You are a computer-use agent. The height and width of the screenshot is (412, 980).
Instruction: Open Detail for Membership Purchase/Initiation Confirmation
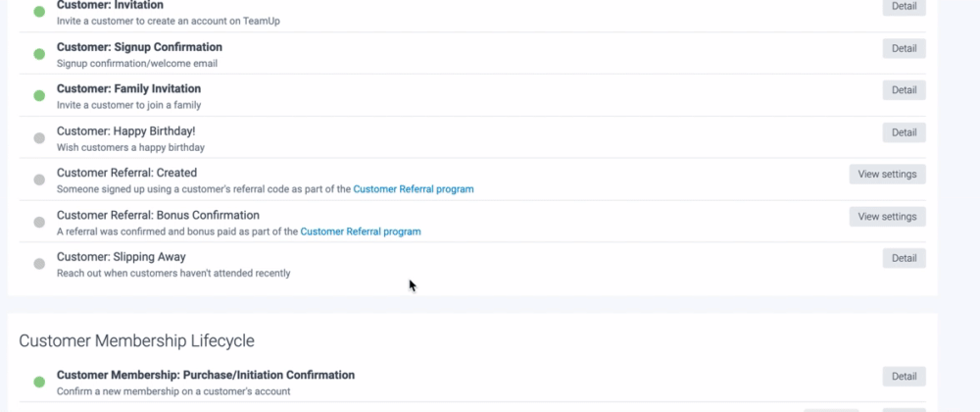point(904,376)
